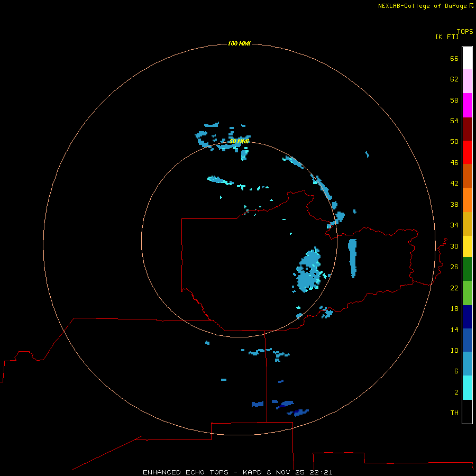The height and width of the screenshot is (476, 476).
Task: Click the 6 legend value
Action: point(456,371)
